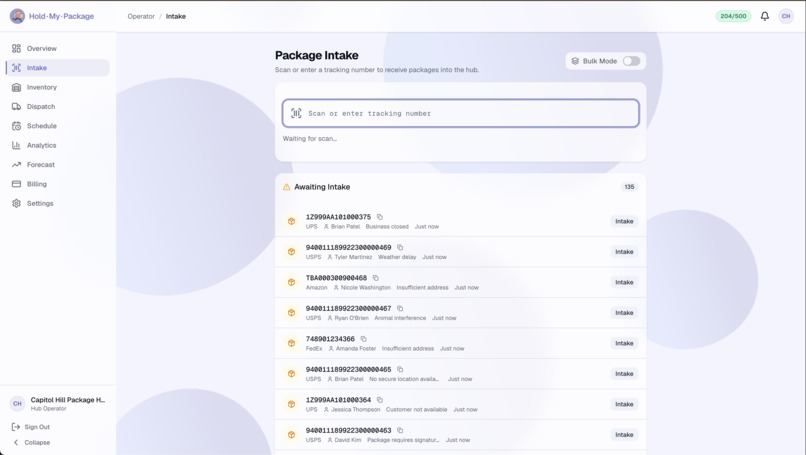
Task: Click the Forecast trend icon
Action: click(16, 165)
